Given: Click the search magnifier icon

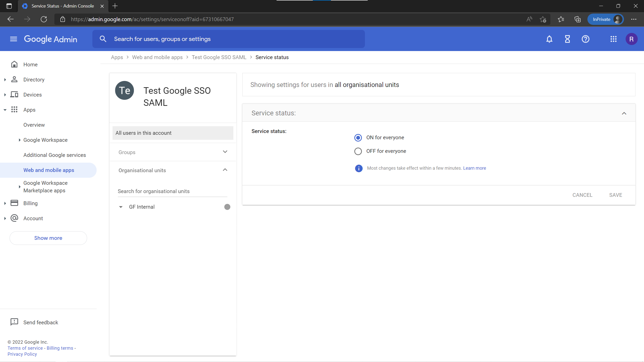Looking at the screenshot, I should [103, 39].
